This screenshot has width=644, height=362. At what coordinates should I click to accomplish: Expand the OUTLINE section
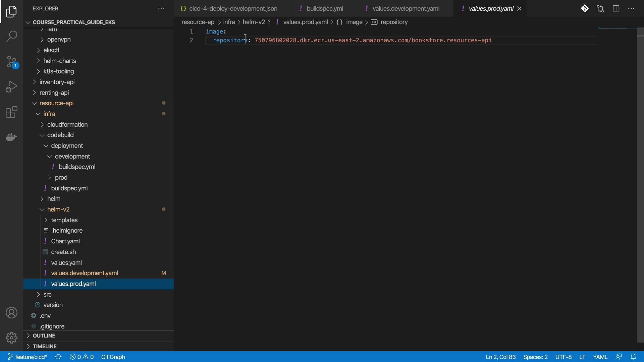tap(44, 336)
